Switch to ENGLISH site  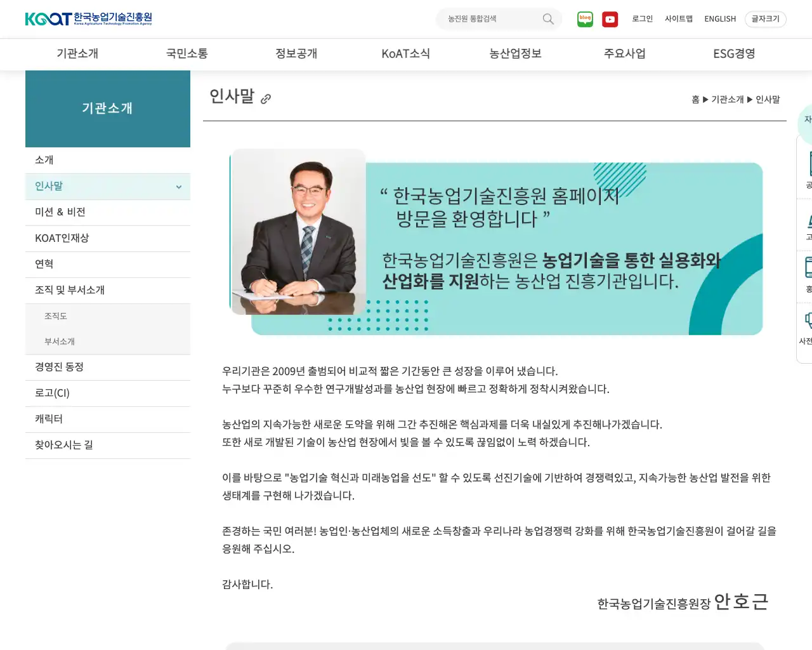coord(720,19)
